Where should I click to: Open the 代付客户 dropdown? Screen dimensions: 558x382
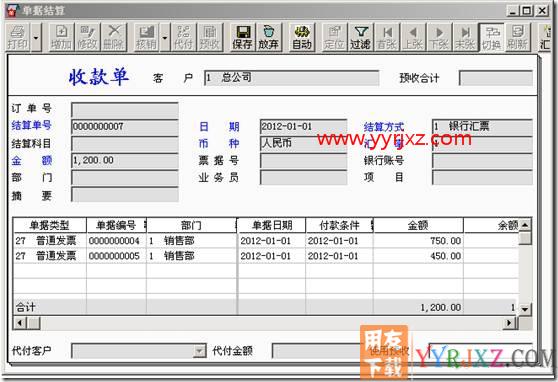(200, 351)
